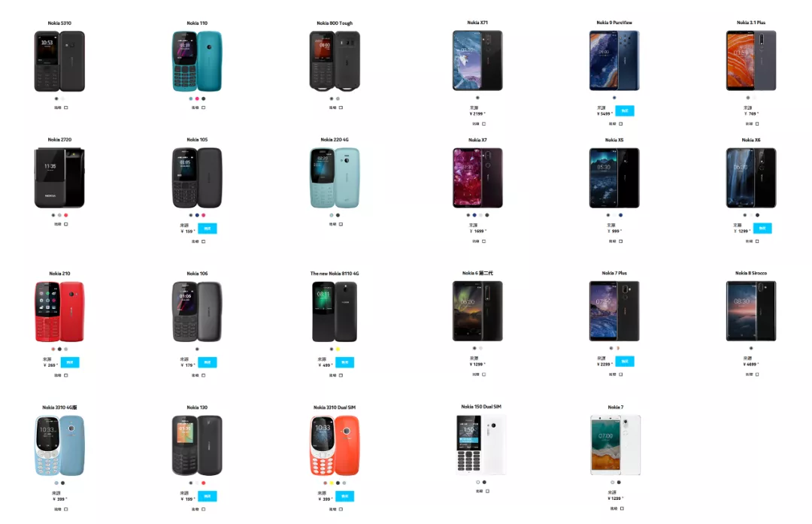The width and height of the screenshot is (812, 524).
Task: Tick compare checkbox below Nokia 150 Dual SIM
Action: (487, 491)
